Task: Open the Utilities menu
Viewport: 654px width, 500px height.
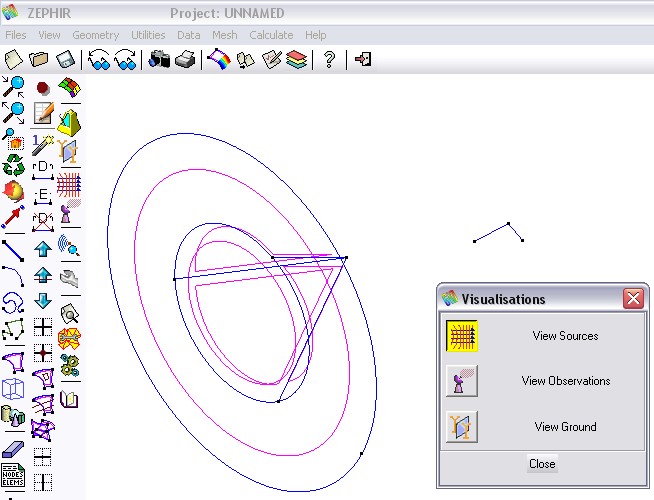Action: (148, 35)
